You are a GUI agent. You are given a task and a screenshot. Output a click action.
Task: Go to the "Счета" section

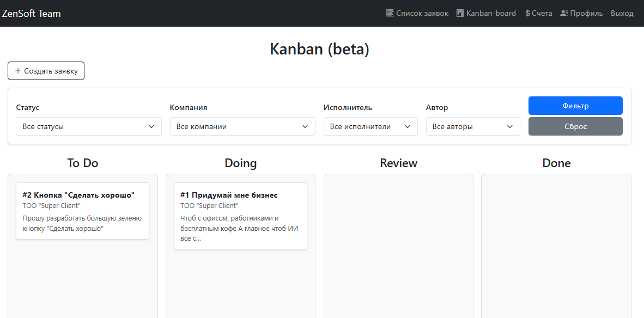[x=542, y=13]
